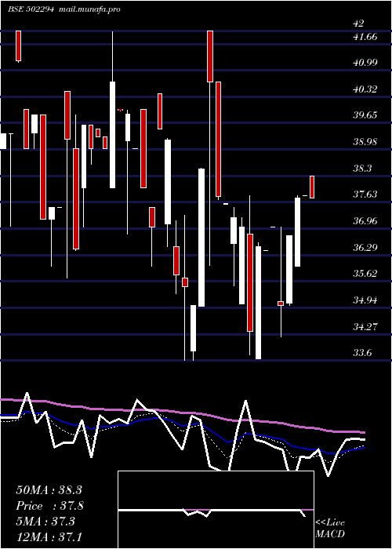Select the 42 price axis label
Screen dimensions: 392x549
[358, 23]
